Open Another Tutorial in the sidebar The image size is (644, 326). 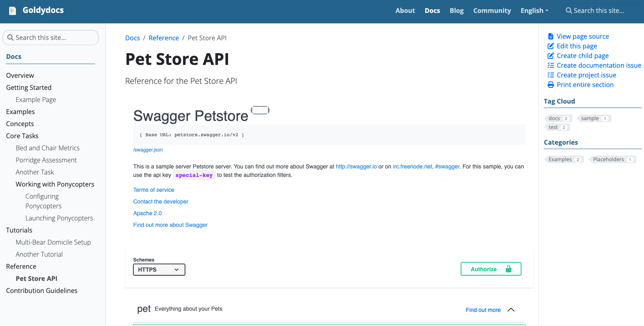(x=39, y=254)
